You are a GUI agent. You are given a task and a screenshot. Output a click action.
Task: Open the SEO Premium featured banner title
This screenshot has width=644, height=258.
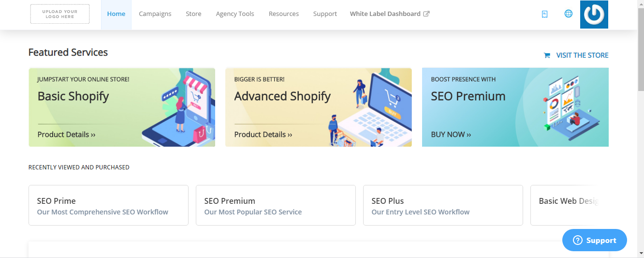(468, 96)
